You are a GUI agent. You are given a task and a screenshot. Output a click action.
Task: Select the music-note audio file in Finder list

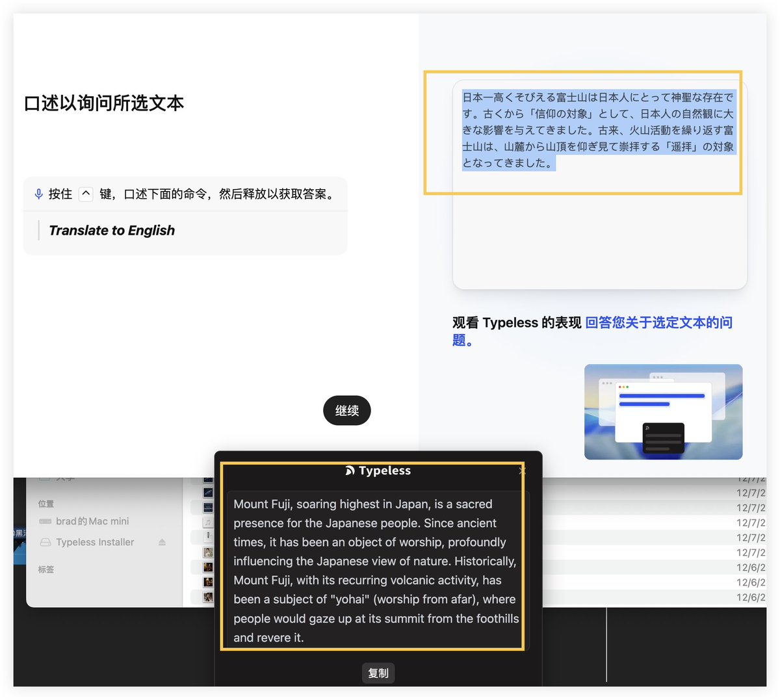pyautogui.click(x=208, y=522)
